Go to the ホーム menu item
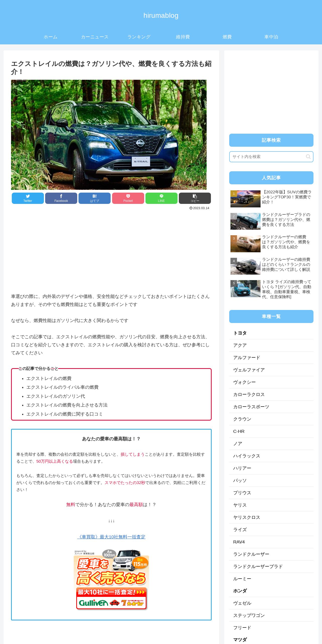Viewport: 322px width, 644px height. 50,37
